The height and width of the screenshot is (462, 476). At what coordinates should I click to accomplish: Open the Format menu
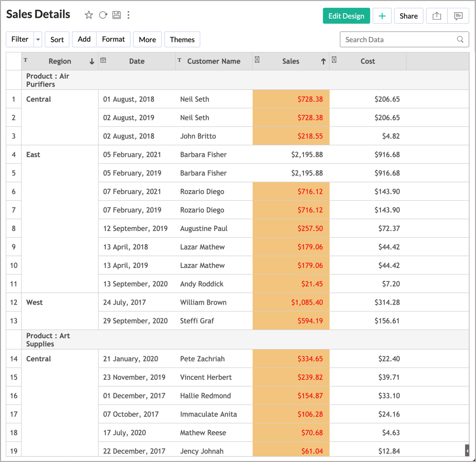113,39
